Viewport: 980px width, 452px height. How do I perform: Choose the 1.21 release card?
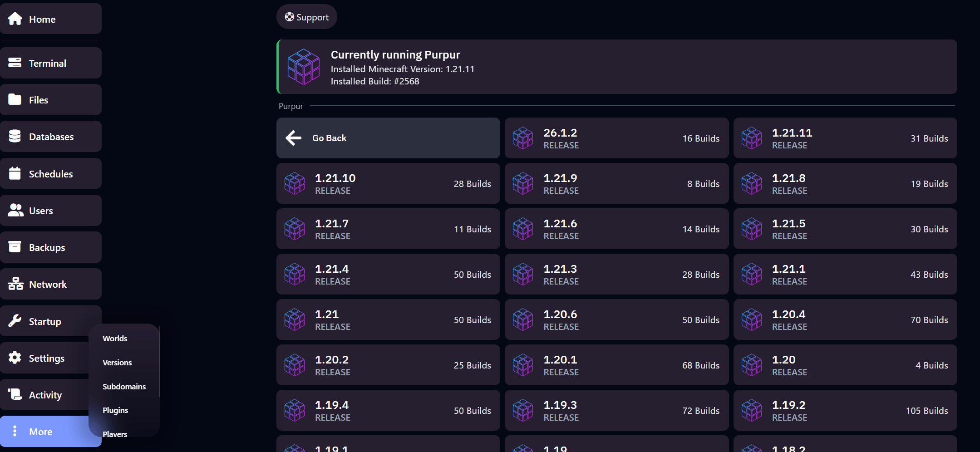388,319
